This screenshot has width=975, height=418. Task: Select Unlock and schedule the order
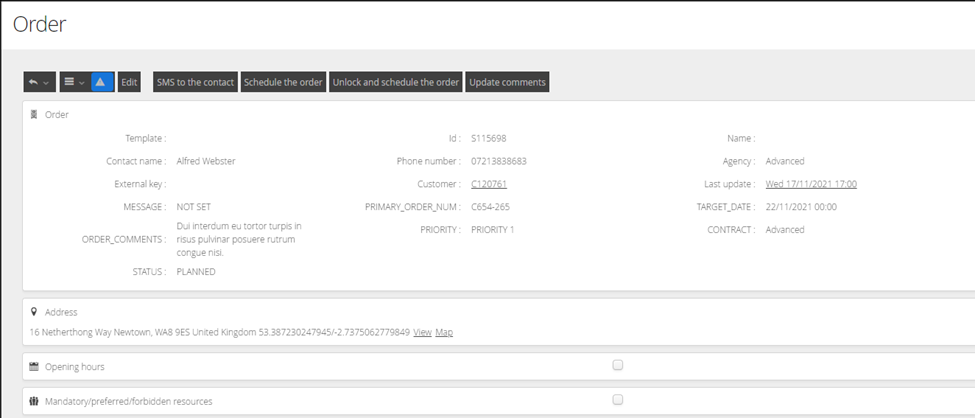(395, 82)
